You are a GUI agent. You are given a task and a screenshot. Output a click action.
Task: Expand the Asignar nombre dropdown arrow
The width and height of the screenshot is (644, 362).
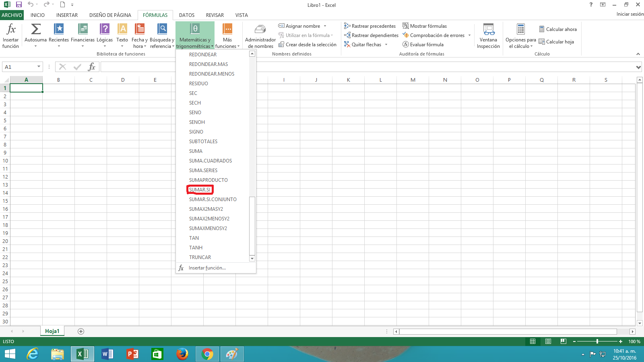pyautogui.click(x=325, y=26)
